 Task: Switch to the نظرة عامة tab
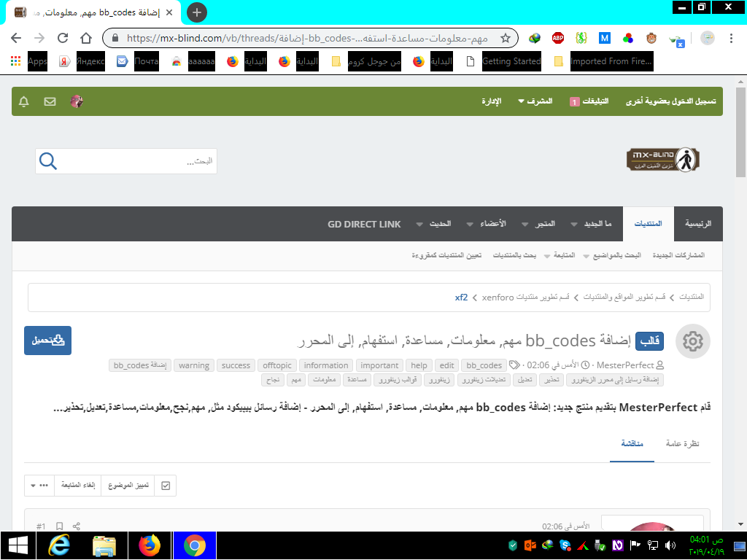click(x=683, y=443)
